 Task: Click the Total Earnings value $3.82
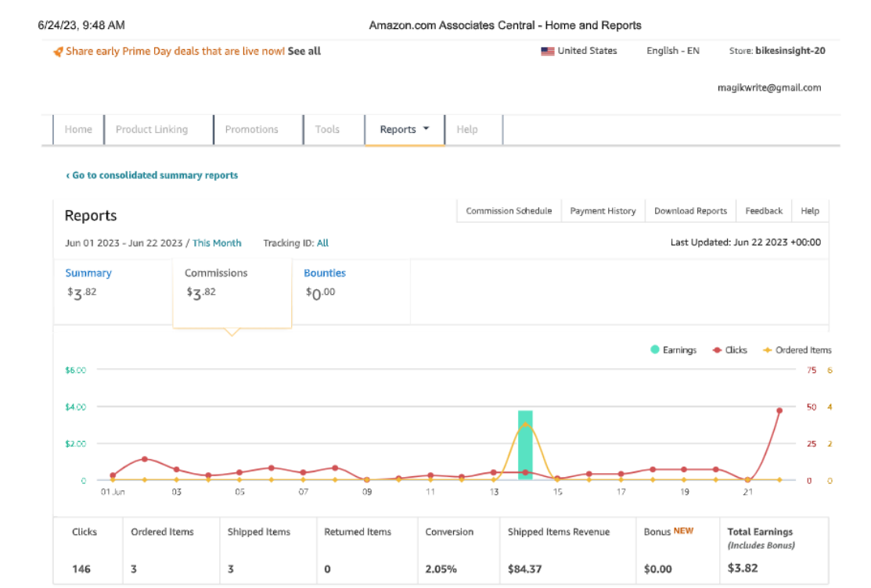[743, 568]
